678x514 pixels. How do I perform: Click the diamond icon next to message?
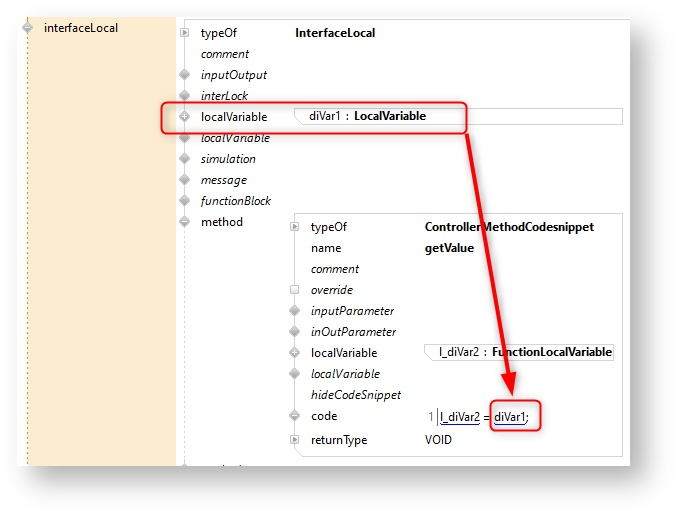point(184,180)
